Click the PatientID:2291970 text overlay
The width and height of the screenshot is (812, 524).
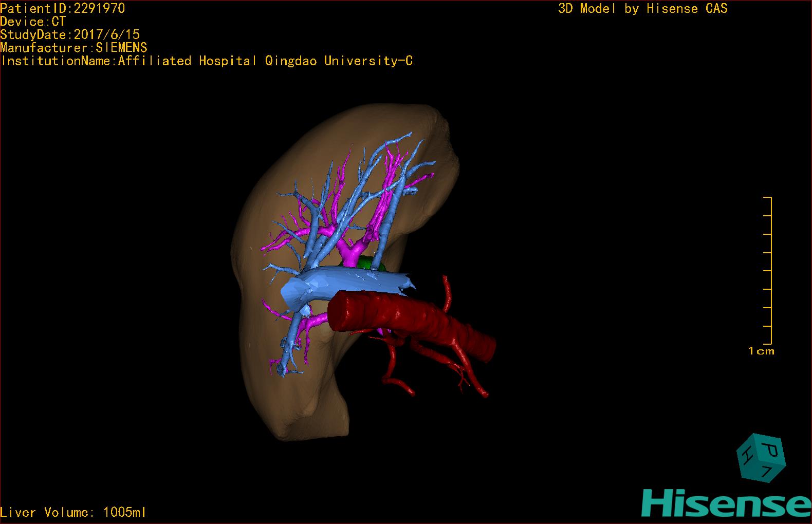[62, 8]
